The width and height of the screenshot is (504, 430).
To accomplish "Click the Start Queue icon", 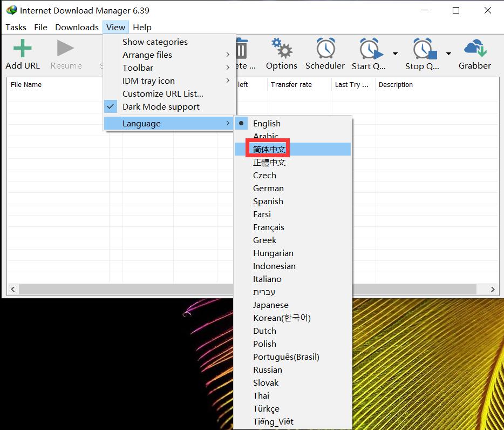I will 371,49.
